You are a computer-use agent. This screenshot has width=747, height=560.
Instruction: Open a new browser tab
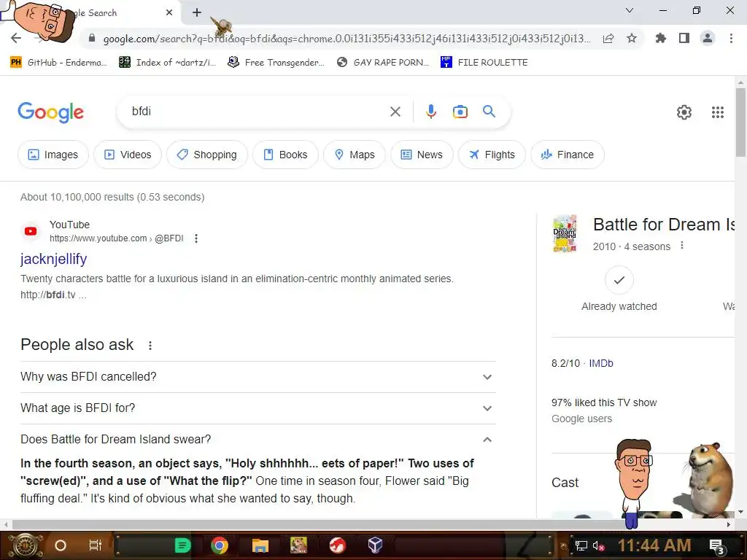[x=197, y=13]
